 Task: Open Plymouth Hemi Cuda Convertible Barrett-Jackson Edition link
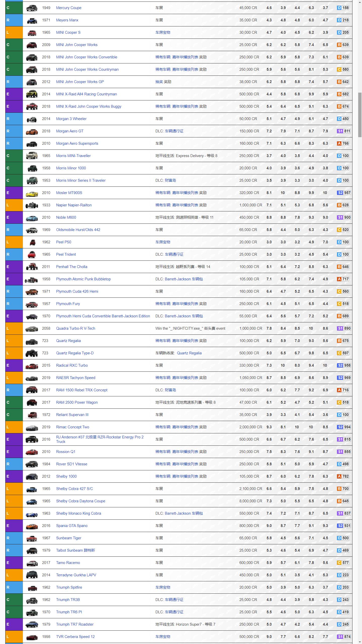click(103, 316)
